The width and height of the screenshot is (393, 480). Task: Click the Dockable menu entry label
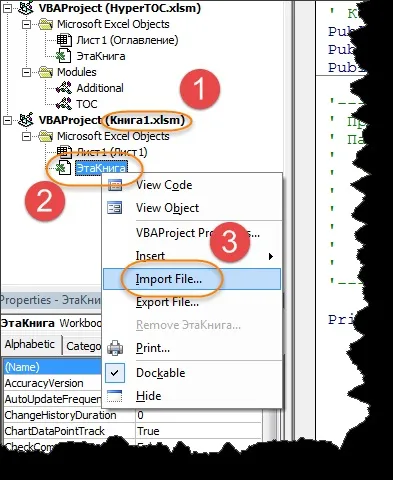point(161,373)
